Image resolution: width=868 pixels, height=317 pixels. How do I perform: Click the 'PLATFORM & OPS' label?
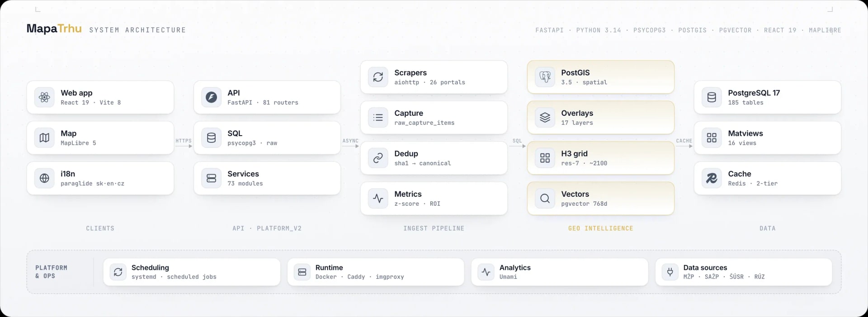click(x=52, y=272)
